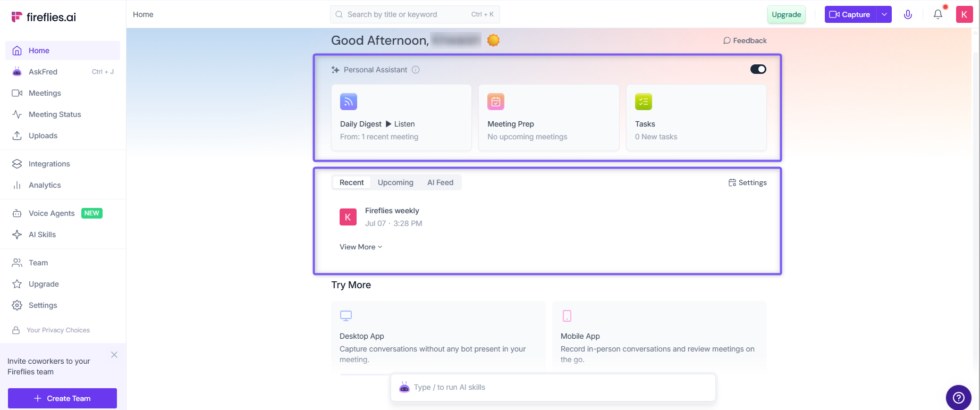This screenshot has height=410, width=980.
Task: Click the fireflies.ai logo
Action: (44, 17)
